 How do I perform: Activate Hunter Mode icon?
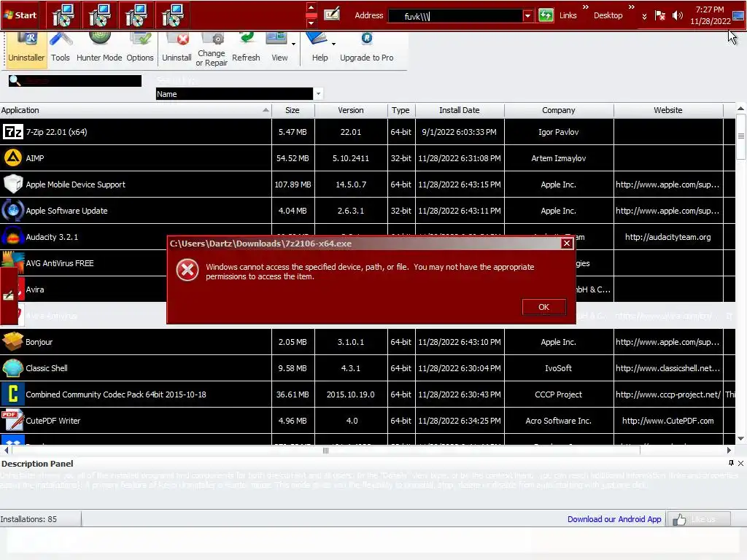[x=99, y=48]
